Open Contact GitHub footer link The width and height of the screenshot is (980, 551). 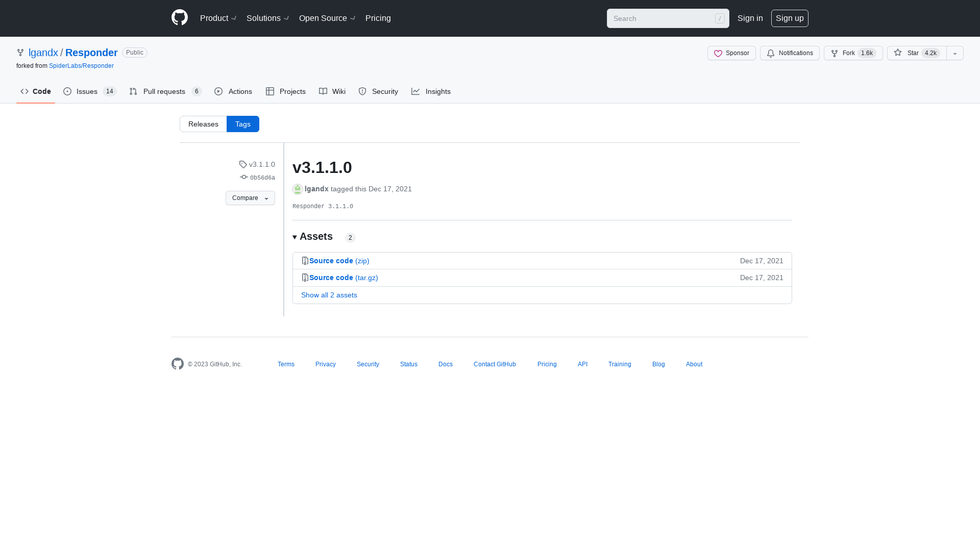pyautogui.click(x=495, y=364)
